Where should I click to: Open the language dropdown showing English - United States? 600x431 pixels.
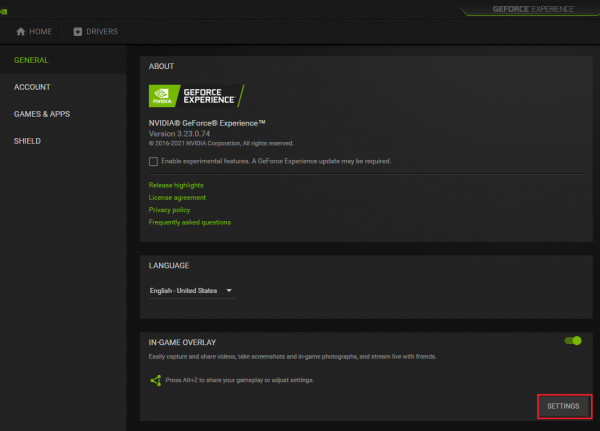coord(191,291)
